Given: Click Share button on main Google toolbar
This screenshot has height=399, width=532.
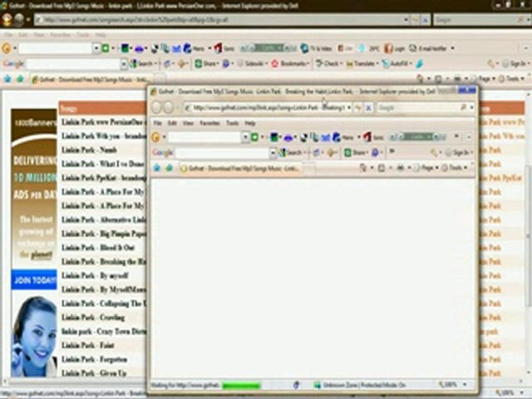Looking at the screenshot, I should click(x=206, y=63).
